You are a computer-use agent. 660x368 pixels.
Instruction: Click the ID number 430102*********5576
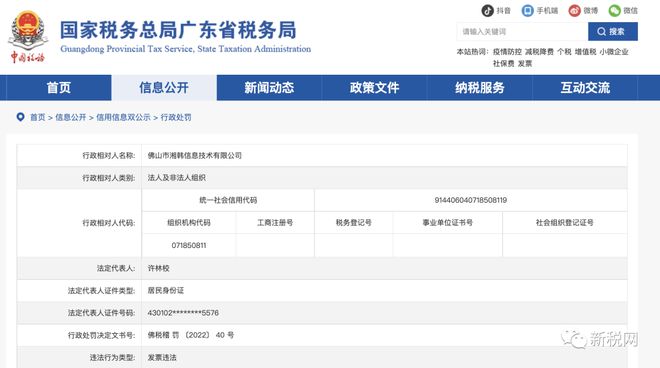(183, 313)
